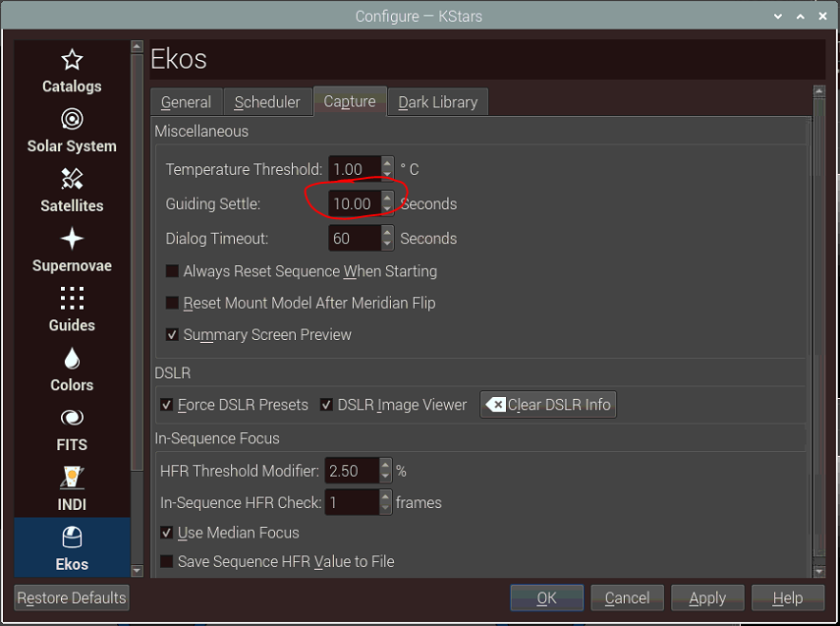Decrease Guiding Settle with down arrow
The height and width of the screenshot is (626, 840).
tap(387, 209)
